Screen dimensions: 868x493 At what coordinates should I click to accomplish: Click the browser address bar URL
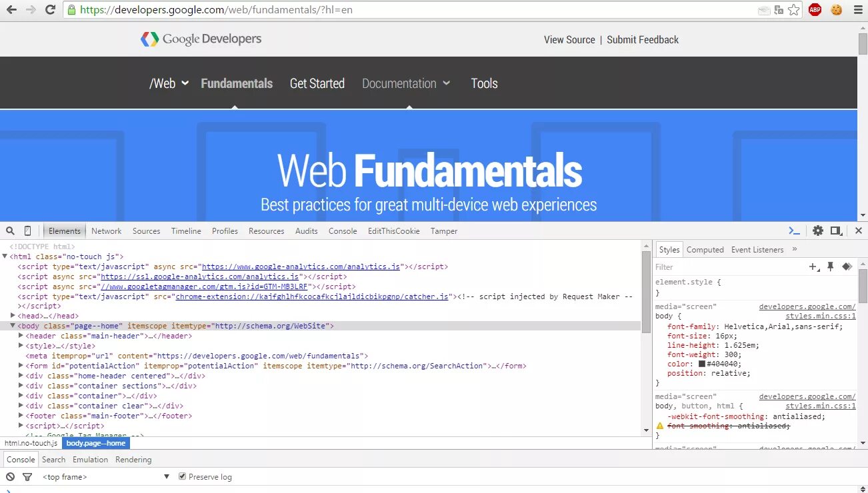point(217,10)
